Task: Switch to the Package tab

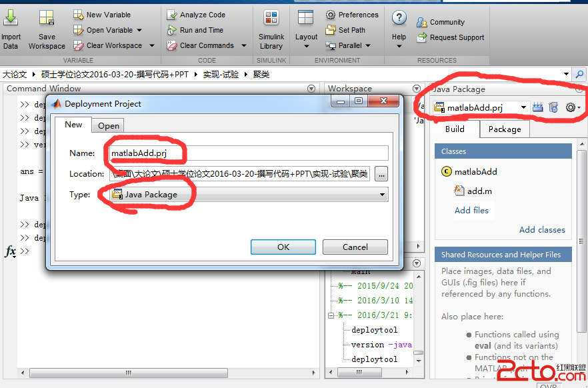Action: coord(505,129)
